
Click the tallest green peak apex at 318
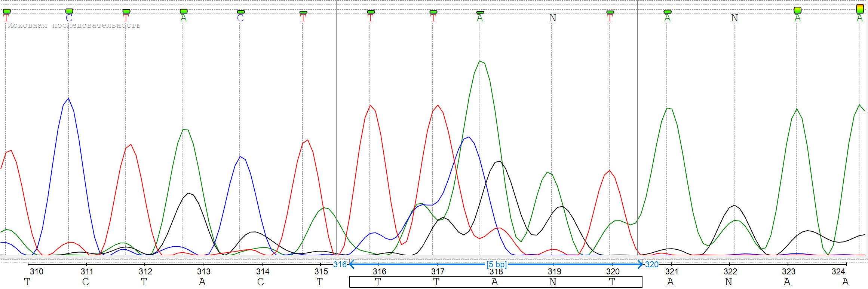pyautogui.click(x=480, y=61)
